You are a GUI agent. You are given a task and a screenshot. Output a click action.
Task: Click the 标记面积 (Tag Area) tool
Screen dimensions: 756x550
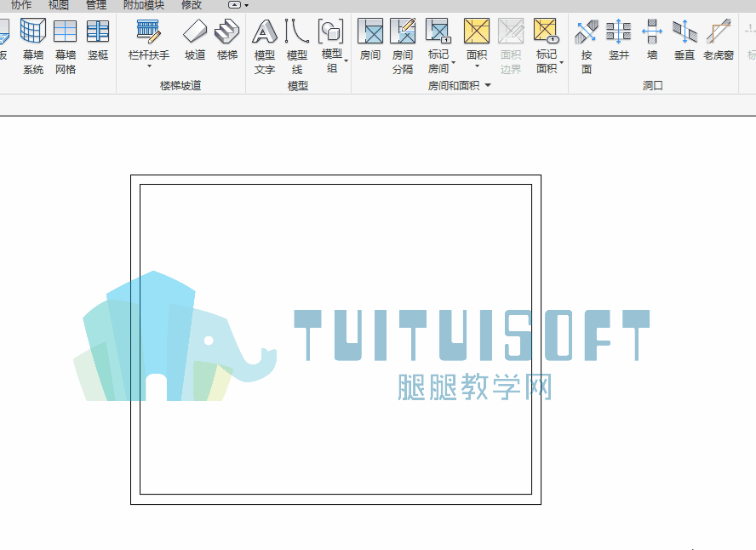pos(547,46)
